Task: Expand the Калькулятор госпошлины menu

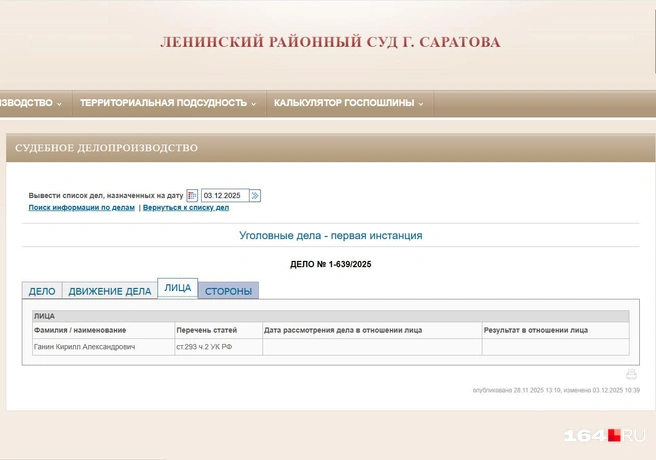Action: click(x=348, y=103)
